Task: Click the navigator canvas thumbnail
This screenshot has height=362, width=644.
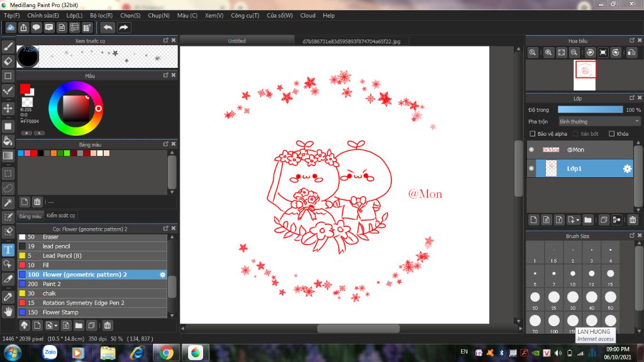Action: tap(585, 75)
